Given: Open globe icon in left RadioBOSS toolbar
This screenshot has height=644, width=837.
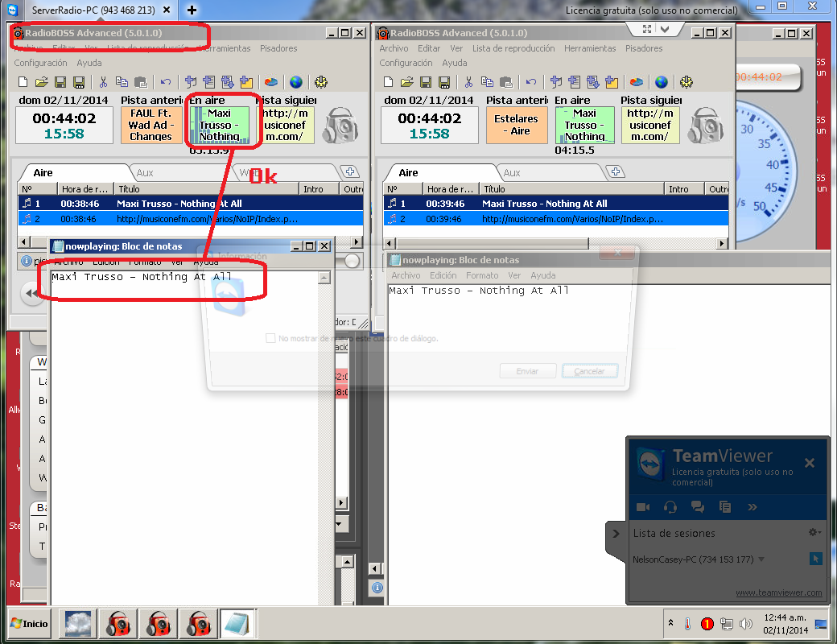Looking at the screenshot, I should (x=296, y=81).
